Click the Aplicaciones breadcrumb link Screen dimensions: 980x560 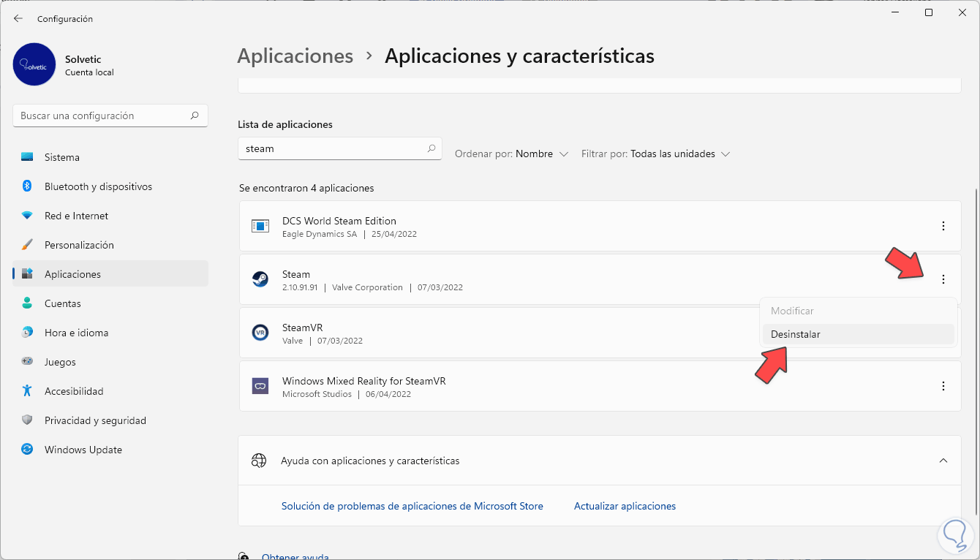(295, 56)
